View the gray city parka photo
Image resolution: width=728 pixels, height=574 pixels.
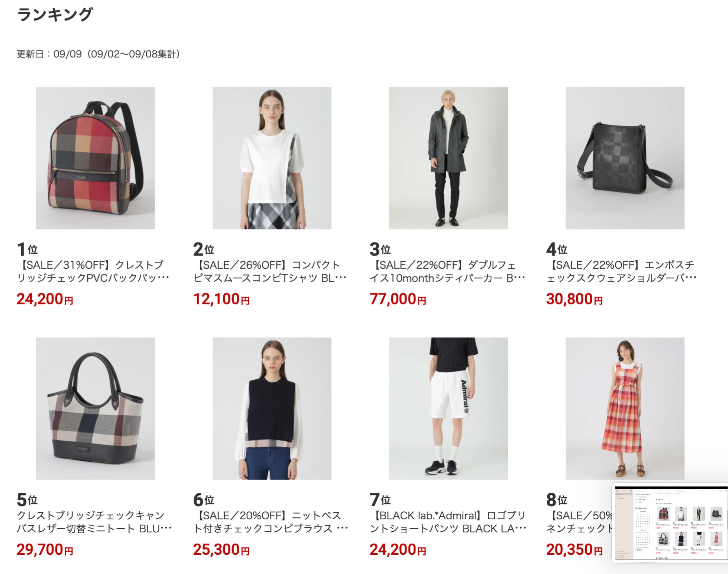click(448, 158)
